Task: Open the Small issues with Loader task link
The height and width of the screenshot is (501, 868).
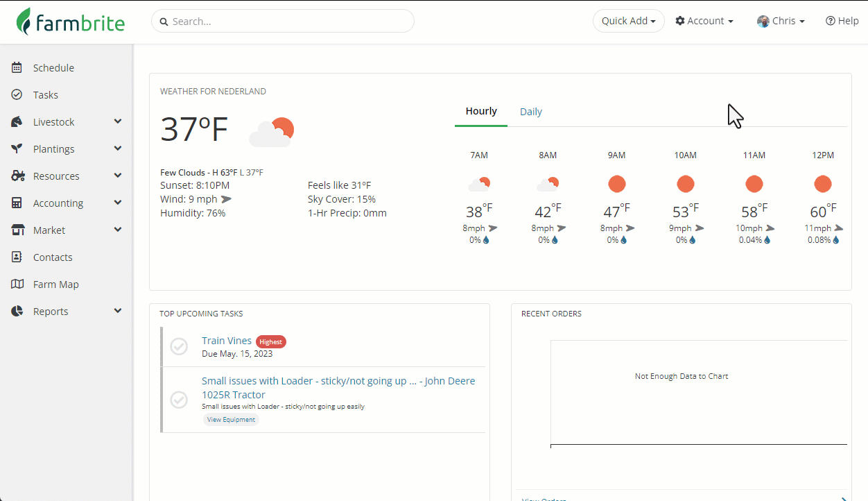Action: coord(338,388)
